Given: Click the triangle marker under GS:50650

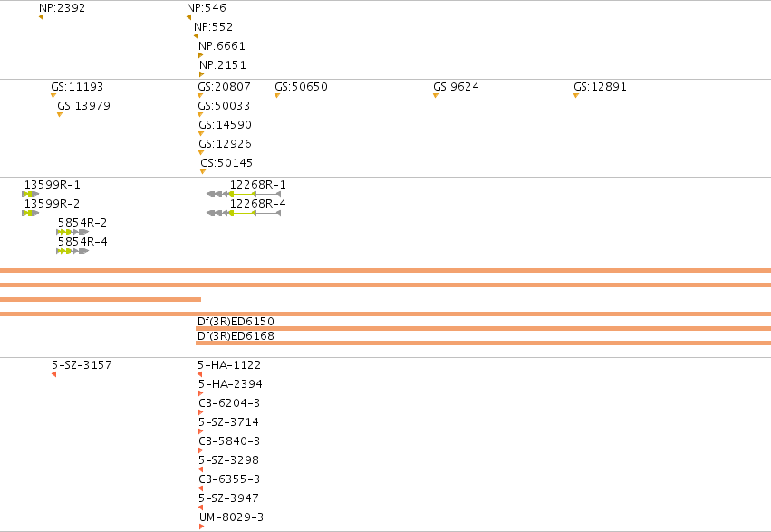Looking at the screenshot, I should 277,96.
